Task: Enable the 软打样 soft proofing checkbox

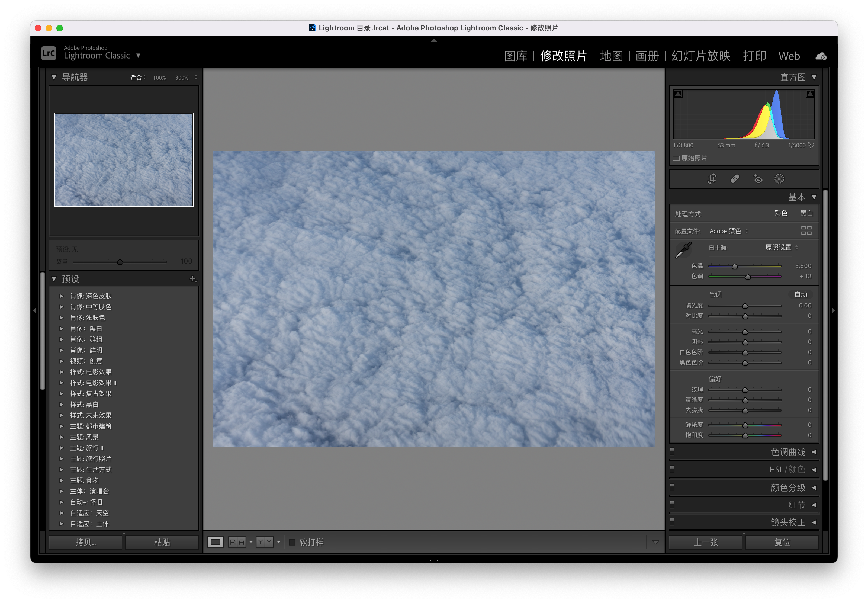Action: (x=292, y=542)
